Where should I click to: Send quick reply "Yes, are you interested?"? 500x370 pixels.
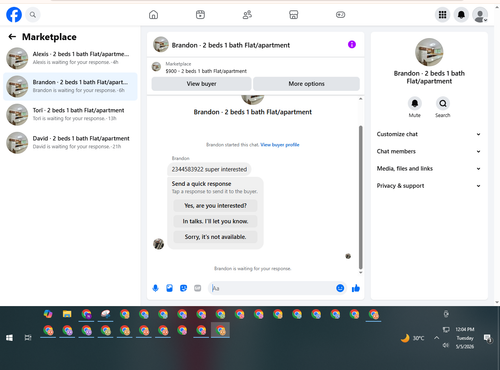[x=215, y=206]
